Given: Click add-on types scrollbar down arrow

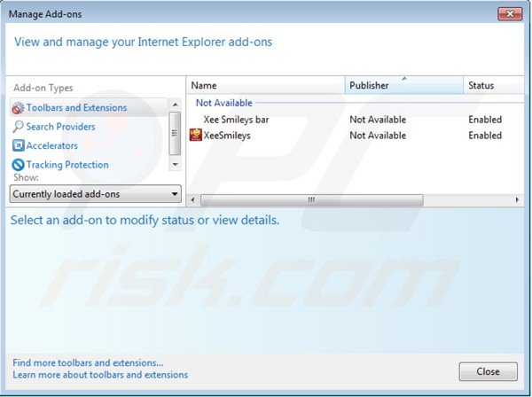Looking at the screenshot, I should 175,165.
